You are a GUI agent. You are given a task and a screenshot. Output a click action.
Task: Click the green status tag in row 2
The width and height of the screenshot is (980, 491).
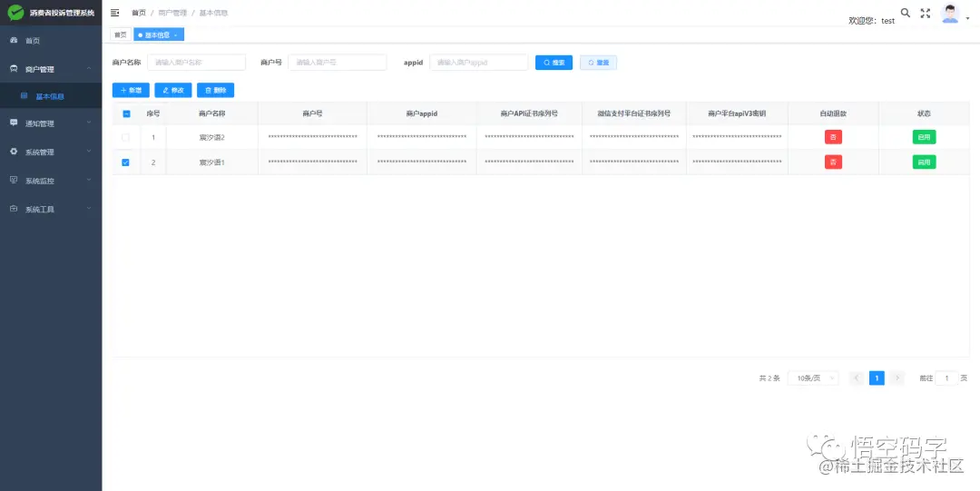tap(924, 162)
